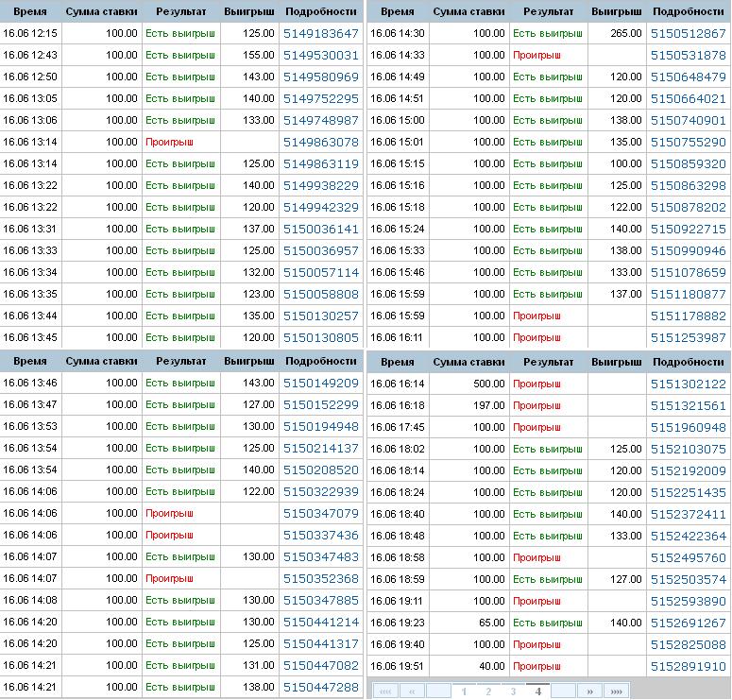Open bet details 5149748987
The height and width of the screenshot is (700, 732).
[321, 121]
